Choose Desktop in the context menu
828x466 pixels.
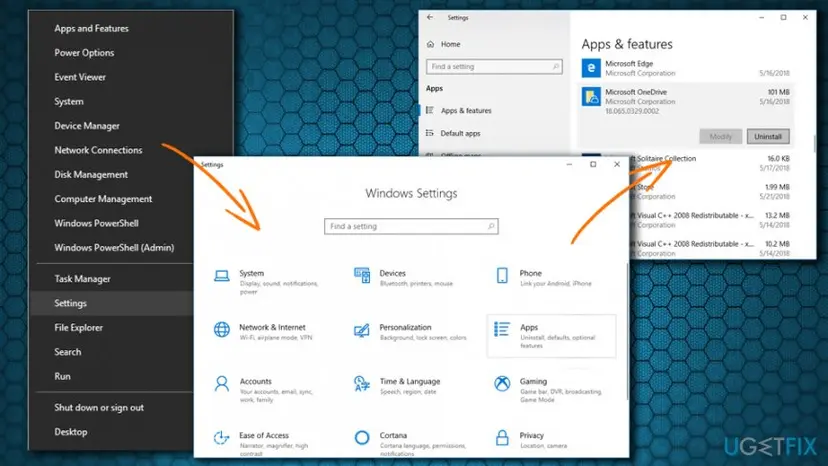tap(71, 432)
